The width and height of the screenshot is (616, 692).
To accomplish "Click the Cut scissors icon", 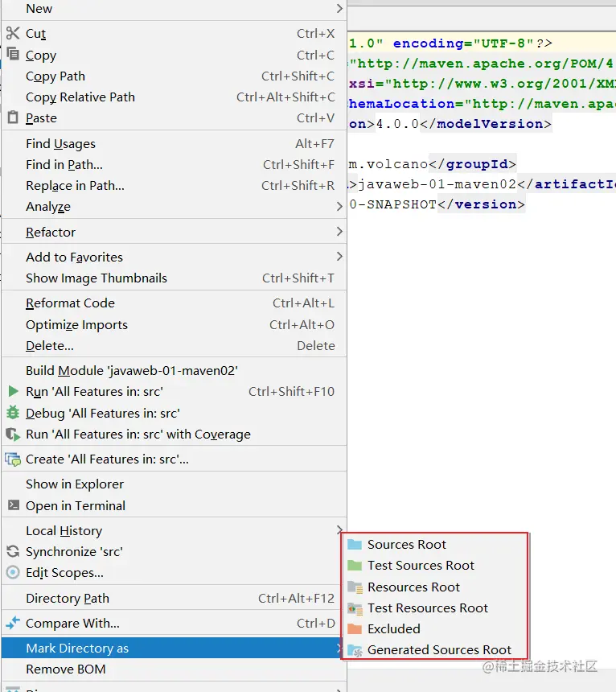I will click(13, 33).
